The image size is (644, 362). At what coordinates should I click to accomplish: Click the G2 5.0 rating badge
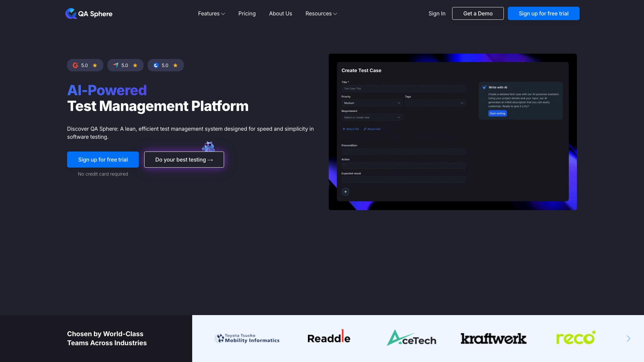click(x=85, y=65)
